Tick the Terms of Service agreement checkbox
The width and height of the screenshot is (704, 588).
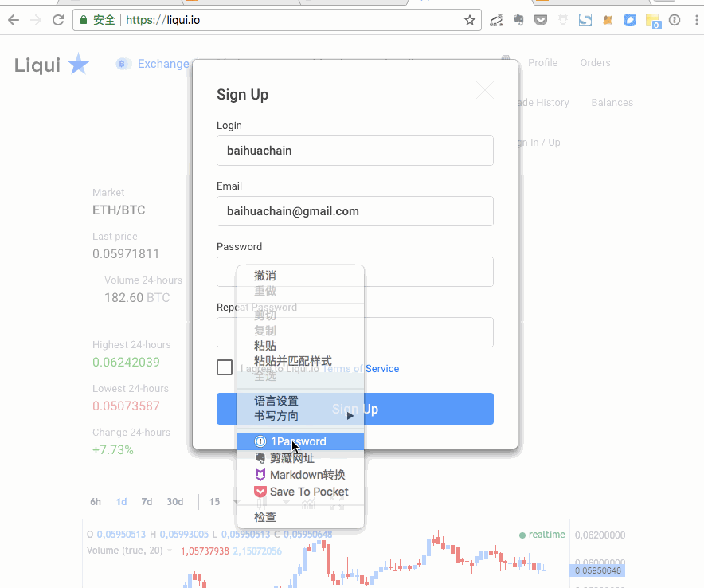pos(225,367)
